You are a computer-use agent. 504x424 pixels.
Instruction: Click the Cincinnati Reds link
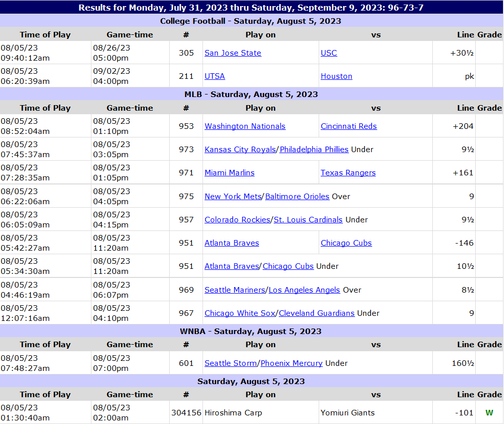349,126
